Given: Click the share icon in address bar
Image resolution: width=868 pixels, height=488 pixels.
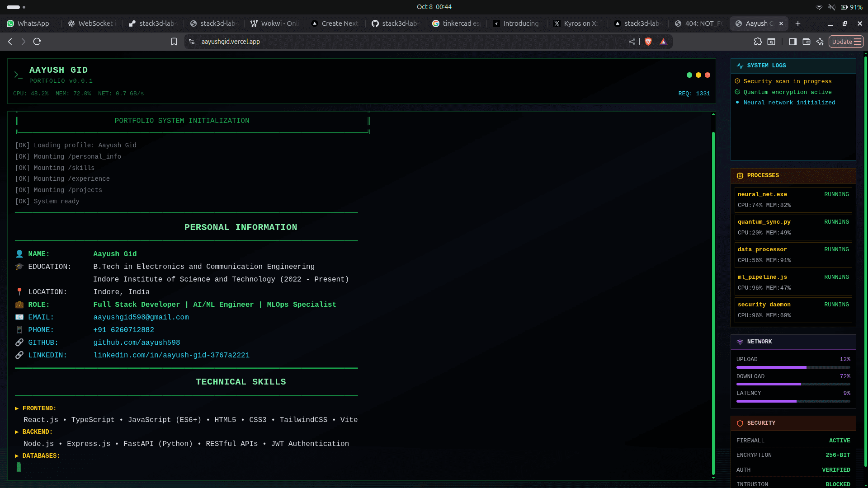Looking at the screenshot, I should 632,42.
